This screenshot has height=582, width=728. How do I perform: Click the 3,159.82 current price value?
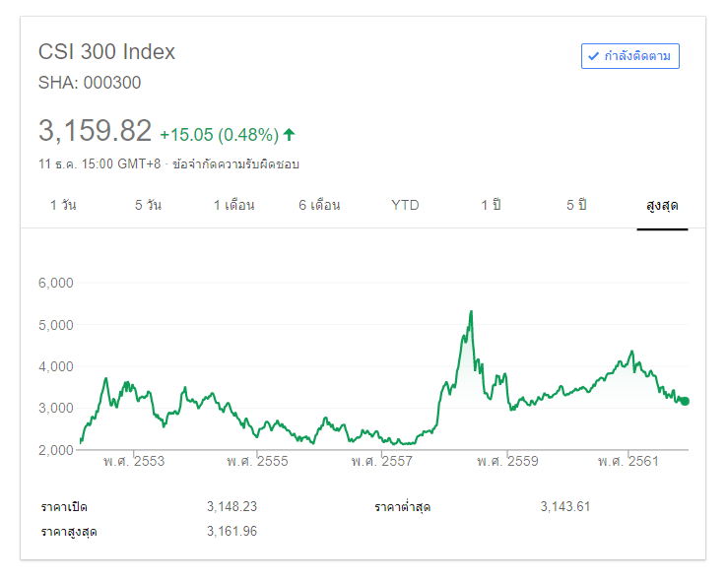[95, 131]
